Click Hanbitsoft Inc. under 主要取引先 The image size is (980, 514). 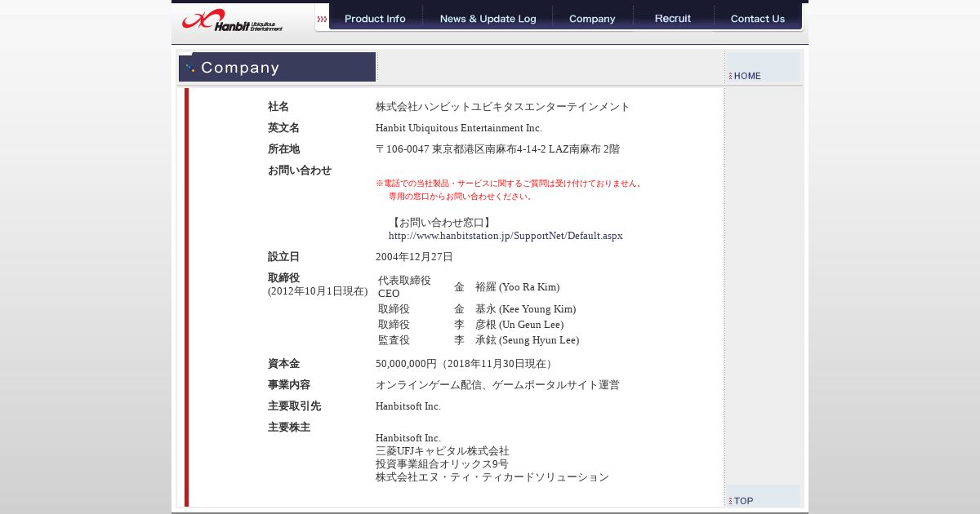(408, 406)
